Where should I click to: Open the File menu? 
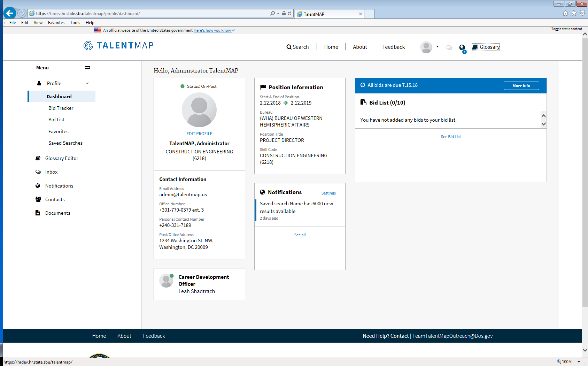coord(13,23)
